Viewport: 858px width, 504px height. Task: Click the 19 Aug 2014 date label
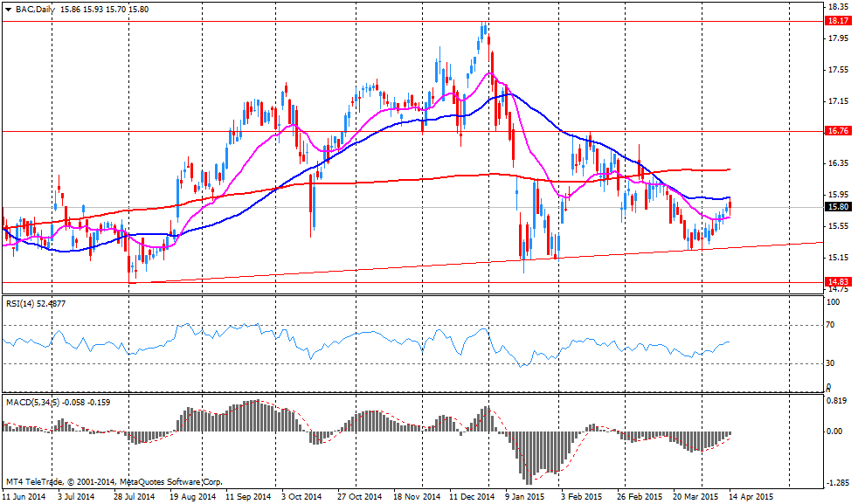pos(194,497)
